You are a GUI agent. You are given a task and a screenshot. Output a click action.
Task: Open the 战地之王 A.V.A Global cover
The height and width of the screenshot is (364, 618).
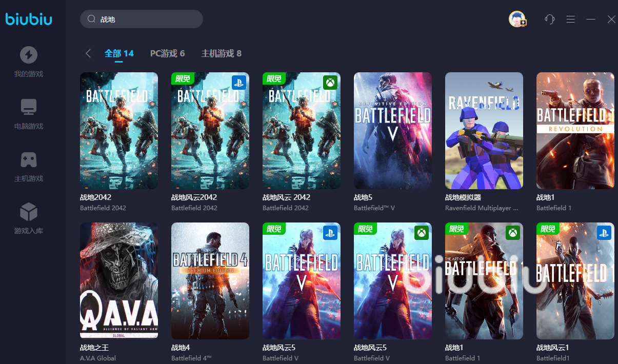tap(119, 280)
